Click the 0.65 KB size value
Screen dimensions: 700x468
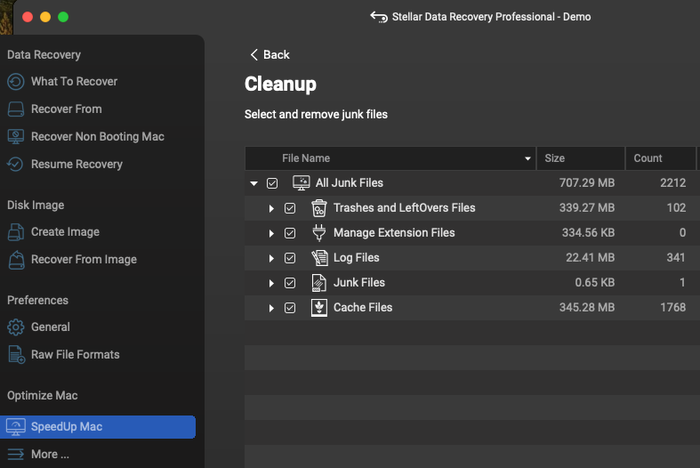(595, 283)
